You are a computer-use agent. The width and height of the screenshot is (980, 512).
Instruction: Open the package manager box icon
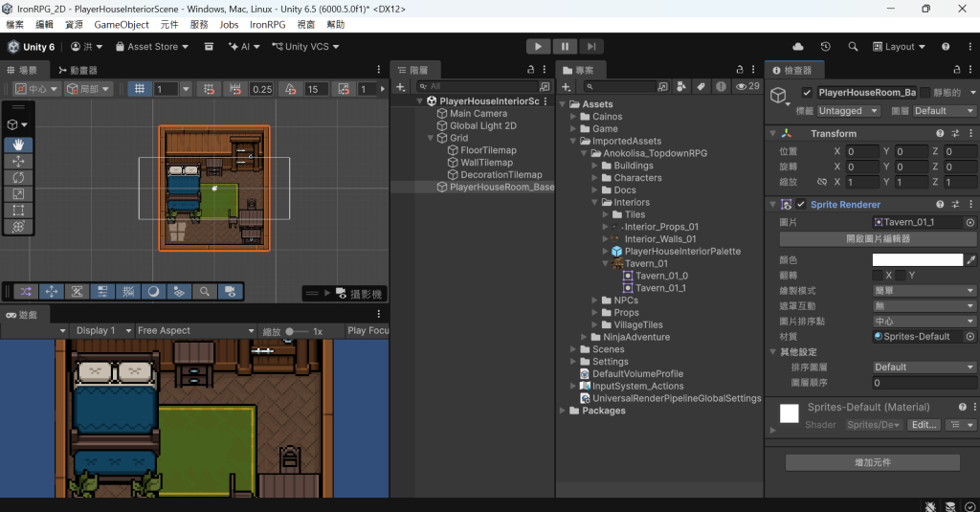tap(210, 46)
